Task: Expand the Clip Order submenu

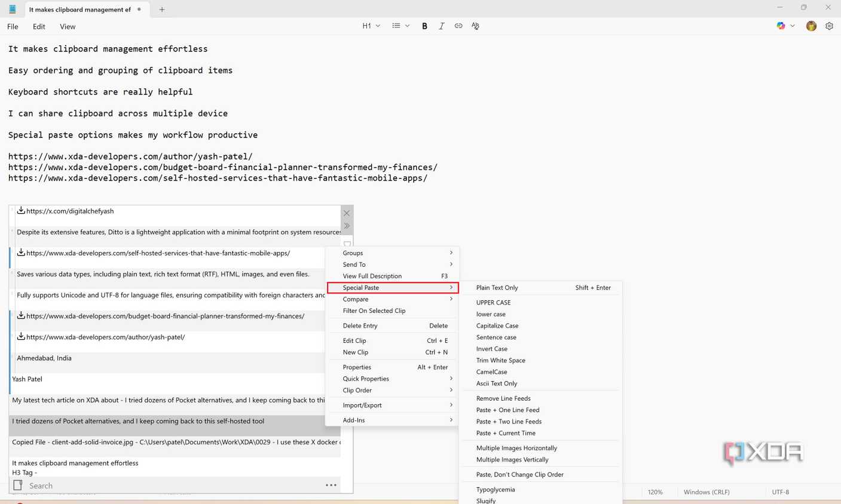Action: click(x=393, y=391)
